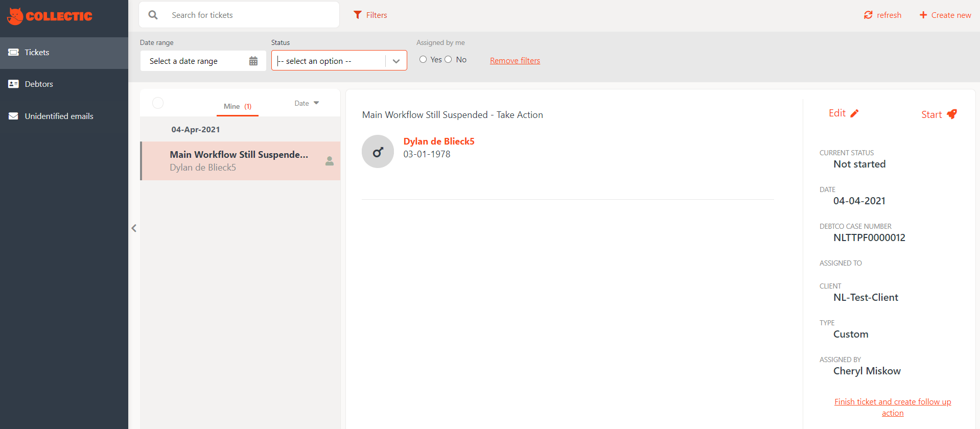Click the plus icon beside Create new

tap(923, 15)
